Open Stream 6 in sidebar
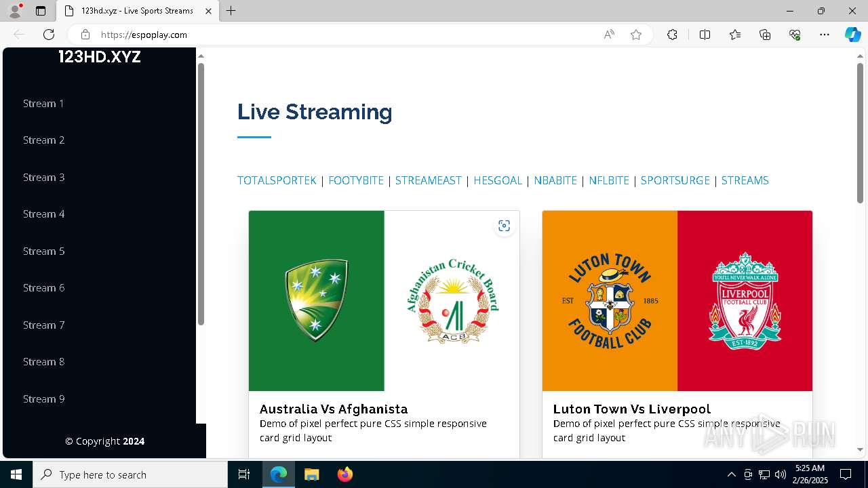The height and width of the screenshot is (488, 868). click(43, 288)
